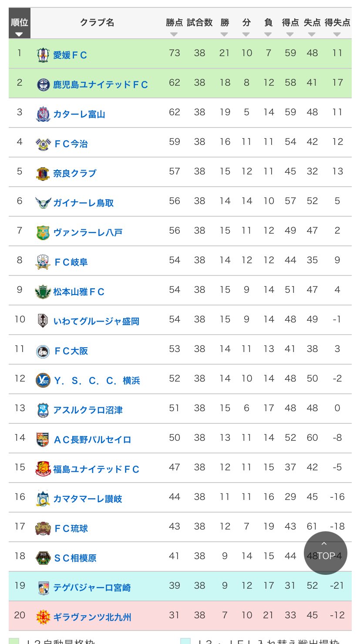Sort table by 試合数 column arrow
360x644 pixels.
point(200,34)
